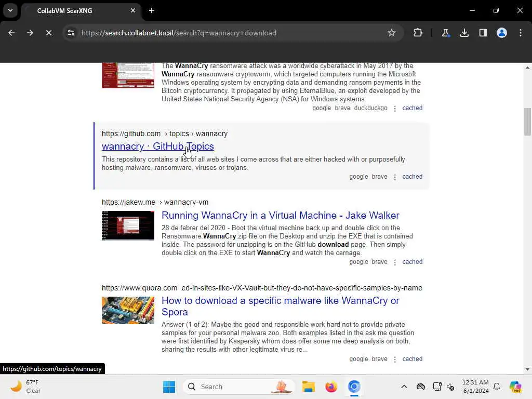Click the network display tray icon
The width and height of the screenshot is (532, 399).
437,387
